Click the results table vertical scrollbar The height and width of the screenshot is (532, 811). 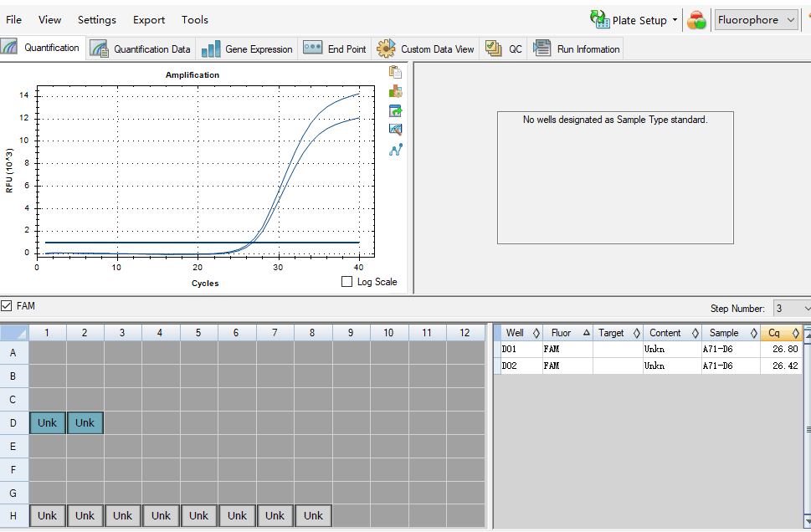coord(808,427)
